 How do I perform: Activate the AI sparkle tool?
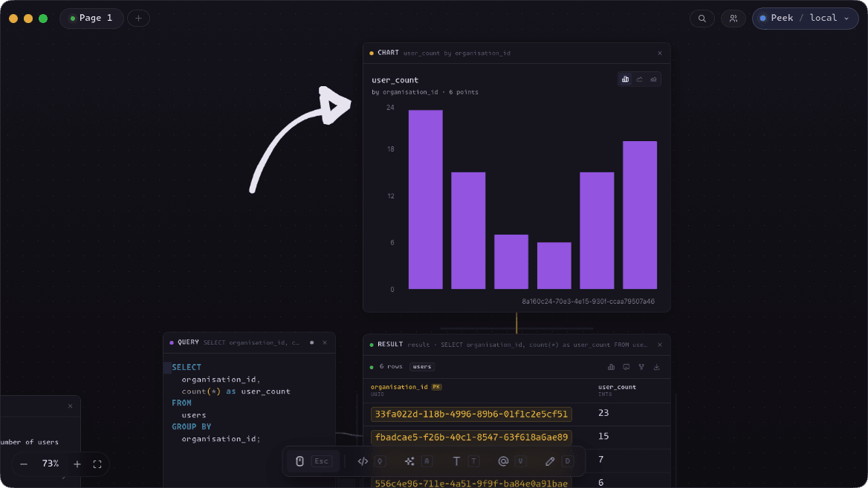[x=409, y=461]
